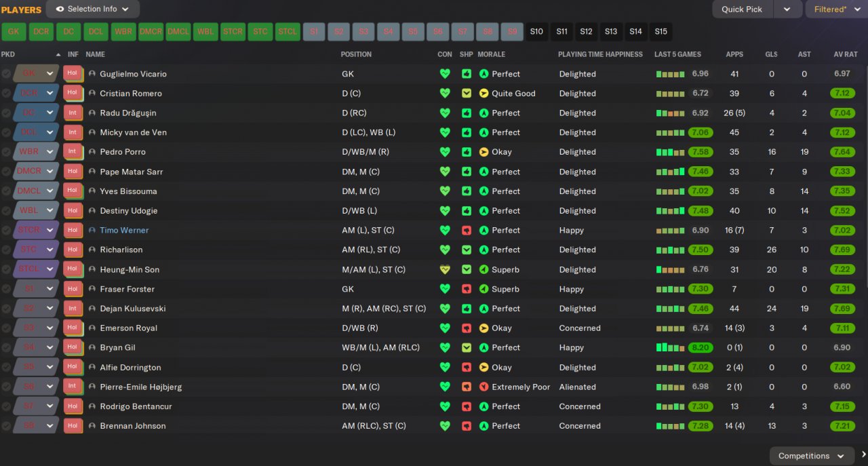Screen dimensions: 868x466
Task: Click Pierre-Emile Højbjerg's orange sharpness icon
Action: point(467,387)
